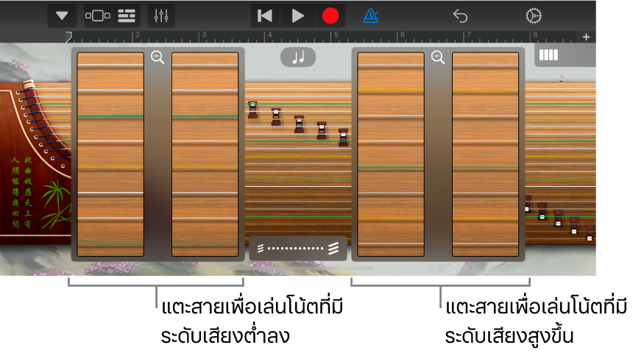Click bar 6 on the ruler

(x=403, y=35)
